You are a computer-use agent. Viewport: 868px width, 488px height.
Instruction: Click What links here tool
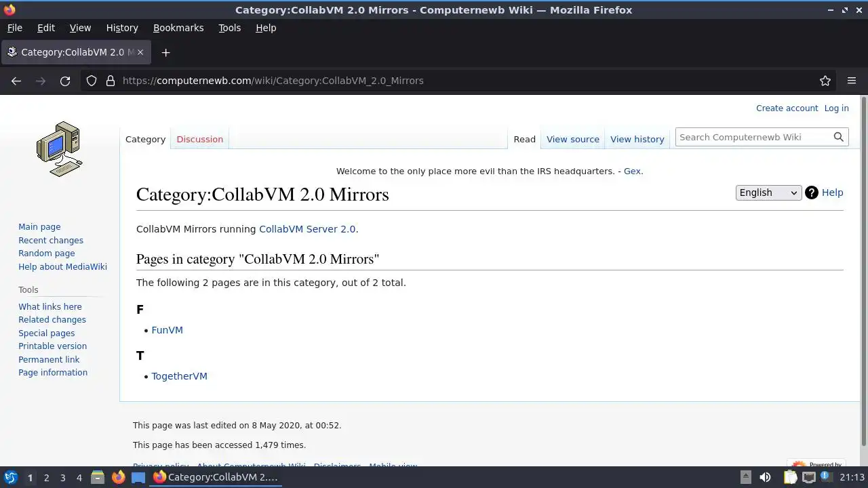click(x=50, y=307)
